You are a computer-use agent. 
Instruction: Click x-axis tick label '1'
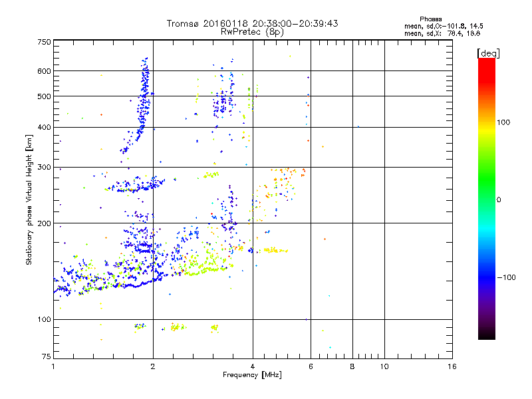click(53, 366)
